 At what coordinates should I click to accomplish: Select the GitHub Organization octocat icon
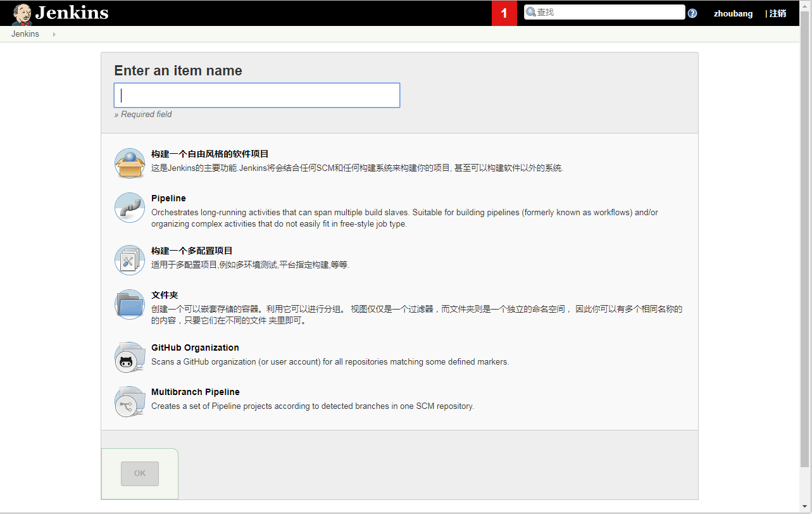(130, 357)
